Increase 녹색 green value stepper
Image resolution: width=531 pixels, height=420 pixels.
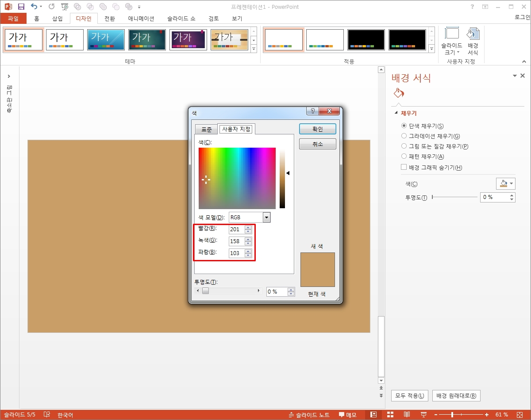coord(248,239)
